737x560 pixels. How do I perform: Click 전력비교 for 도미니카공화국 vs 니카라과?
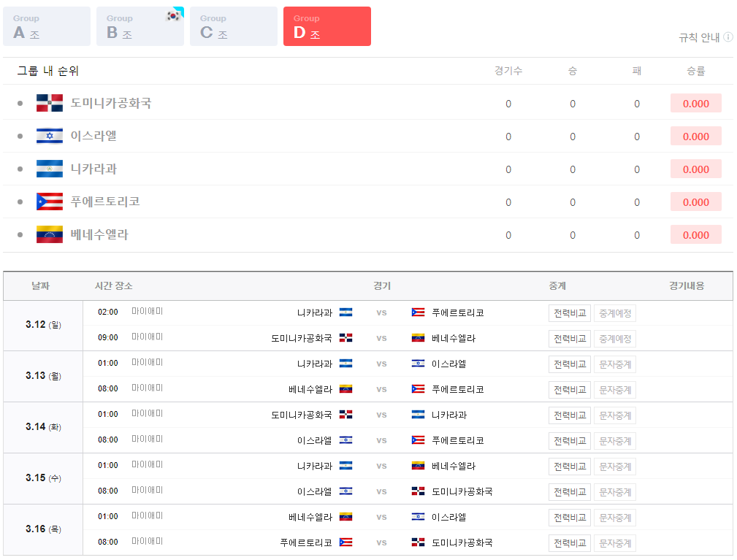coord(570,415)
